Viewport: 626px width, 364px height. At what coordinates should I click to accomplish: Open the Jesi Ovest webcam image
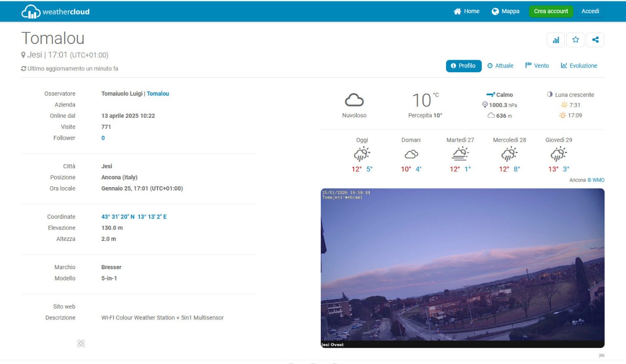pos(462,268)
